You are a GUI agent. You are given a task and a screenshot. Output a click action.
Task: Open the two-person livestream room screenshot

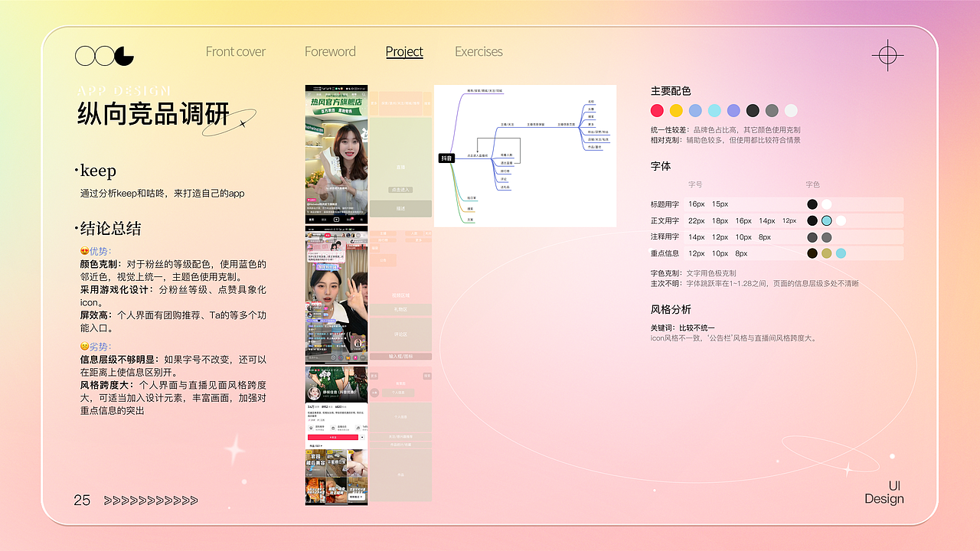tap(336, 294)
